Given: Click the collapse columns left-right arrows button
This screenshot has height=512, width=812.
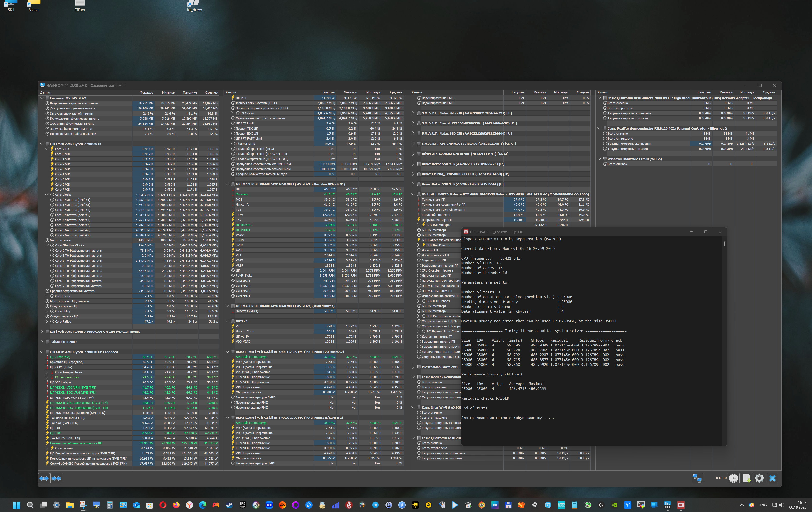Looking at the screenshot, I should pos(44,478).
